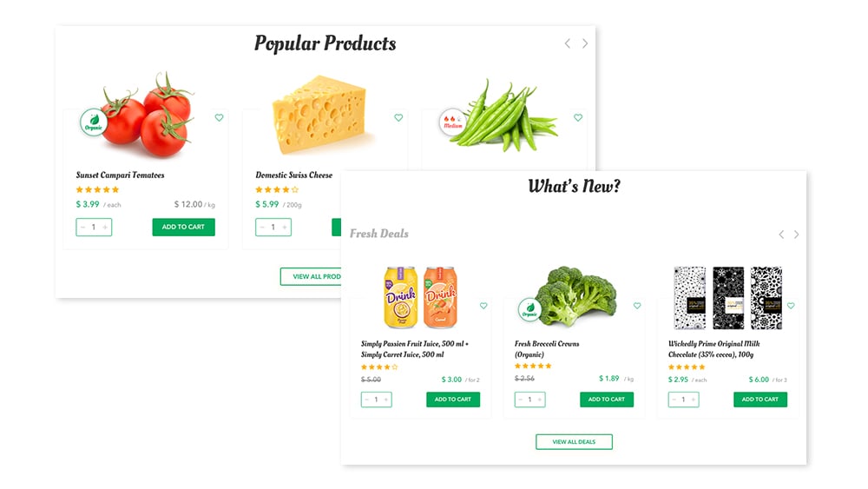Add green chili peppers to wishlist heart
The image size is (868, 489).
(x=577, y=117)
